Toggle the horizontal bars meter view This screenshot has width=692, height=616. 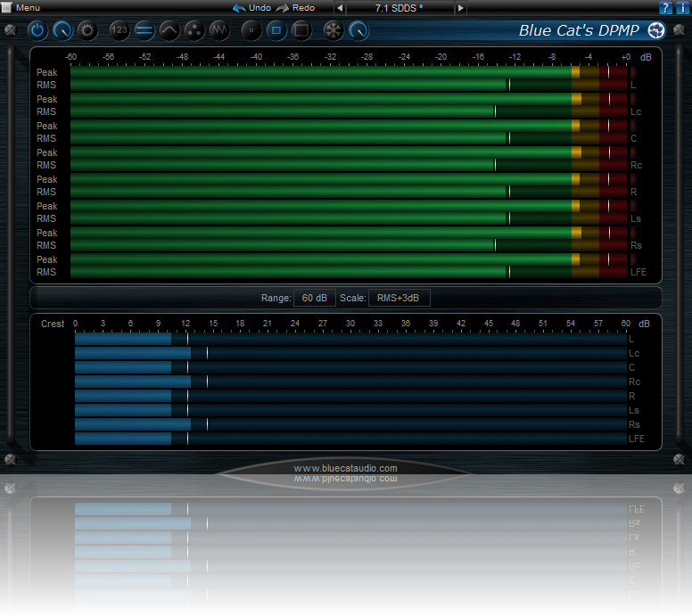144,30
